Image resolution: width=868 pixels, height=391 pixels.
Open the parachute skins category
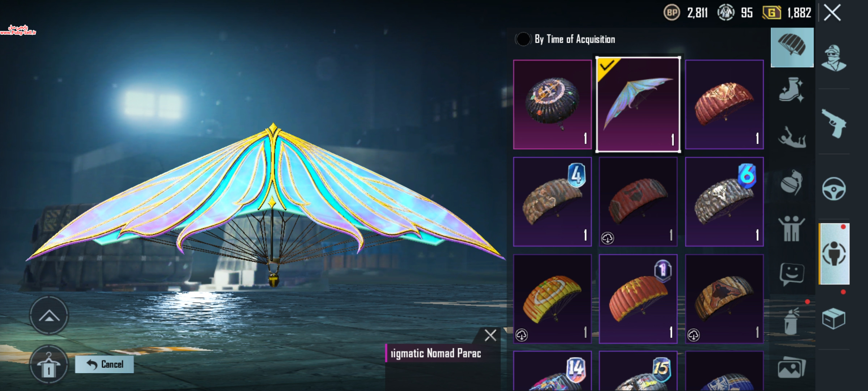(792, 47)
